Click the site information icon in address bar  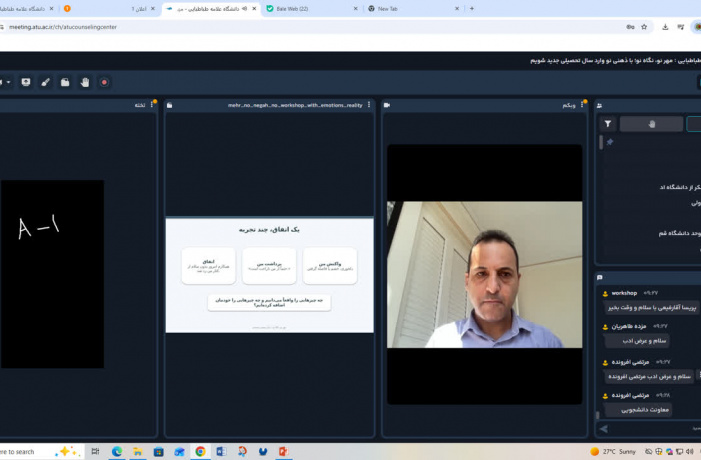(2, 27)
